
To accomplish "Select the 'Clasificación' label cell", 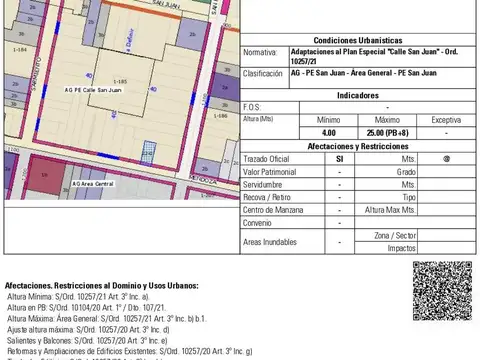I will click(x=265, y=78).
